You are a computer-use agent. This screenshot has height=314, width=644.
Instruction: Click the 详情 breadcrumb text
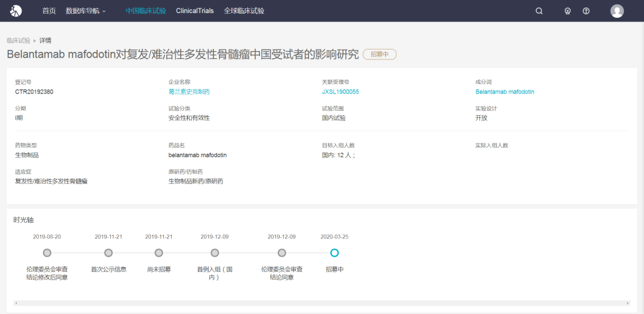[45, 41]
